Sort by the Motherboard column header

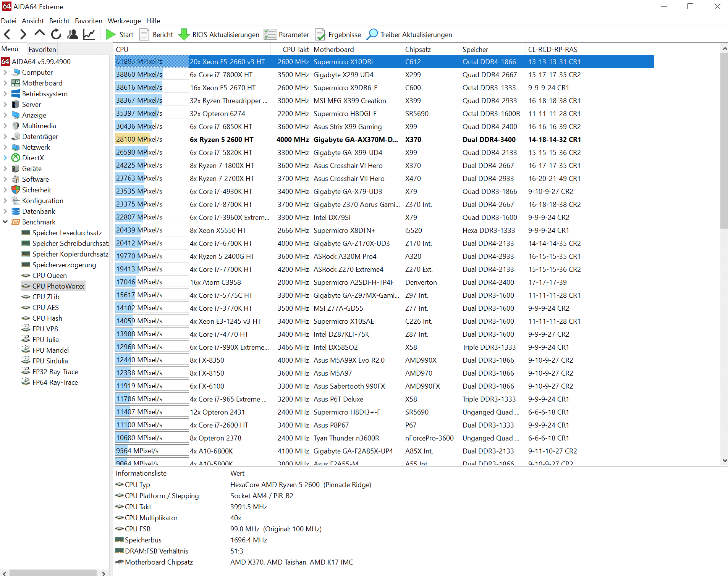[x=357, y=49]
